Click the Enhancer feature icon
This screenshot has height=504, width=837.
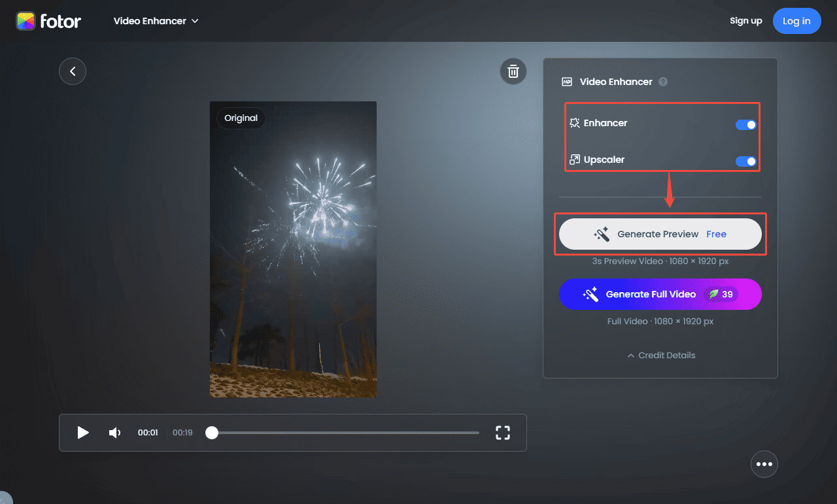(x=575, y=123)
